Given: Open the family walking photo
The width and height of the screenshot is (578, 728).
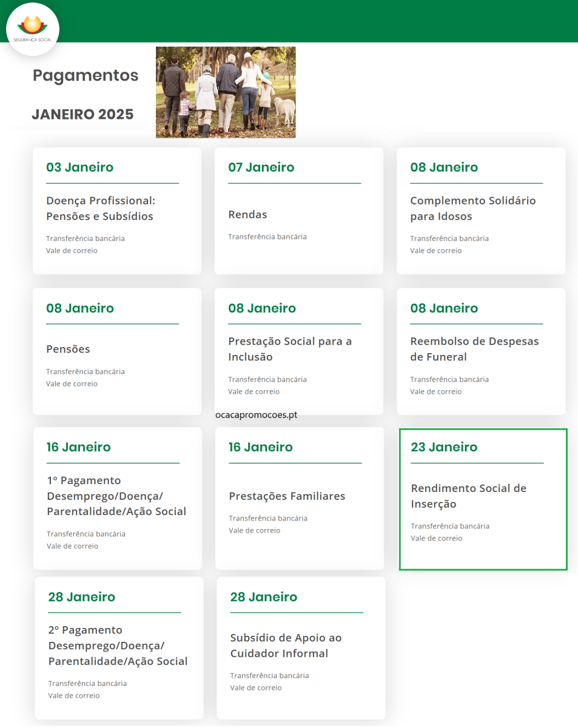Looking at the screenshot, I should point(226,92).
